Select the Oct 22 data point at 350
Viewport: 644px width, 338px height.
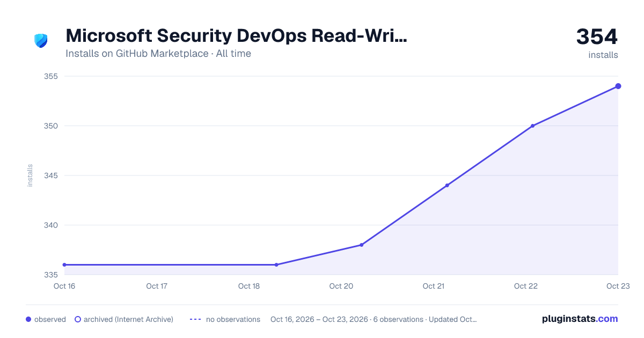point(532,126)
